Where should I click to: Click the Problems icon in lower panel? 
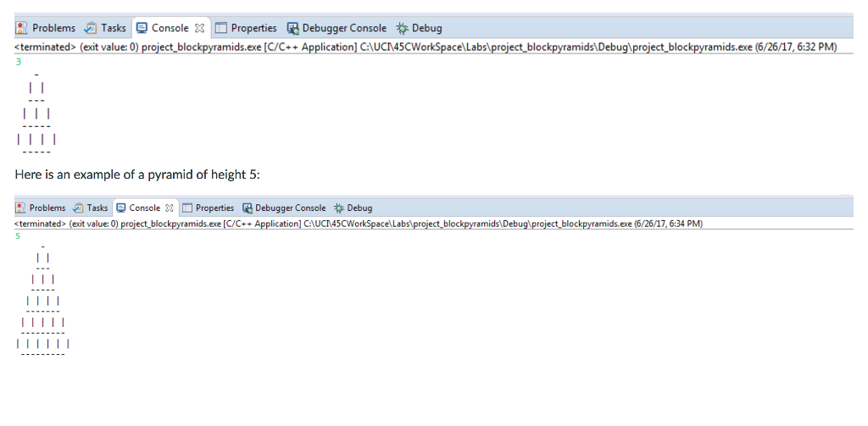coord(20,208)
